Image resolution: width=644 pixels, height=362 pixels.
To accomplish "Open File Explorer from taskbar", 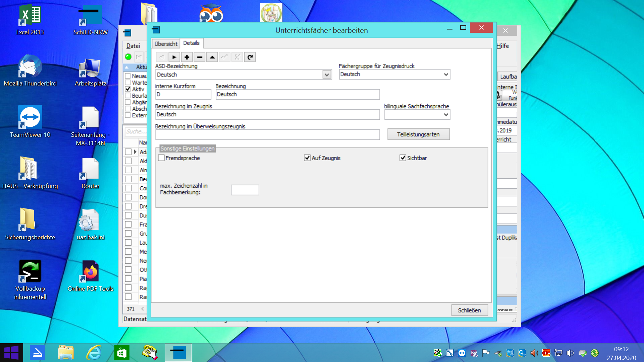I will click(x=66, y=353).
